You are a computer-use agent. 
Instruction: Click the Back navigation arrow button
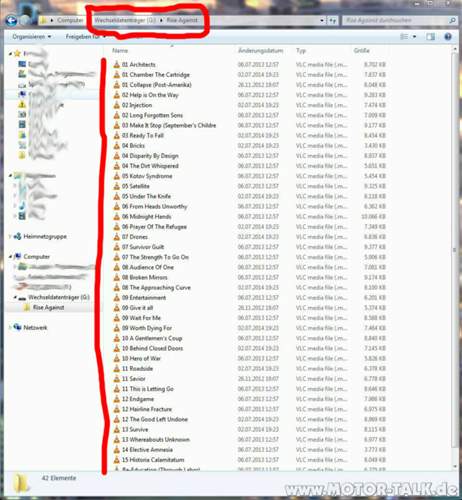[11, 21]
